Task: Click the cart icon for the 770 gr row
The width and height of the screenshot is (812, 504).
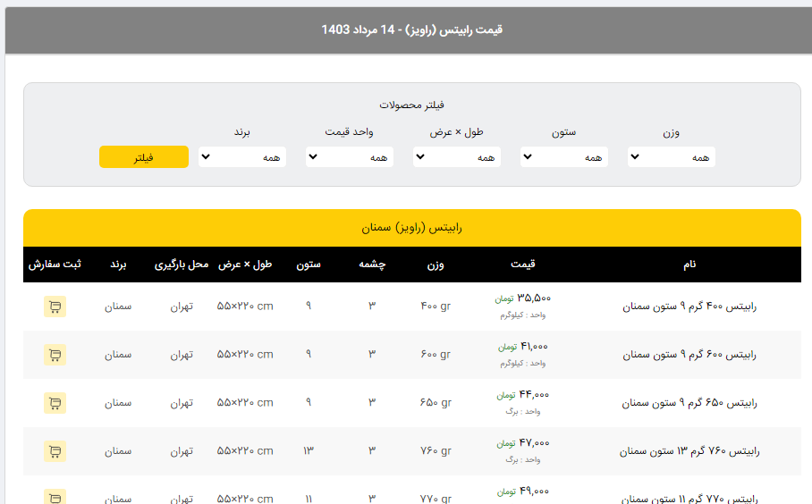Action: click(55, 497)
